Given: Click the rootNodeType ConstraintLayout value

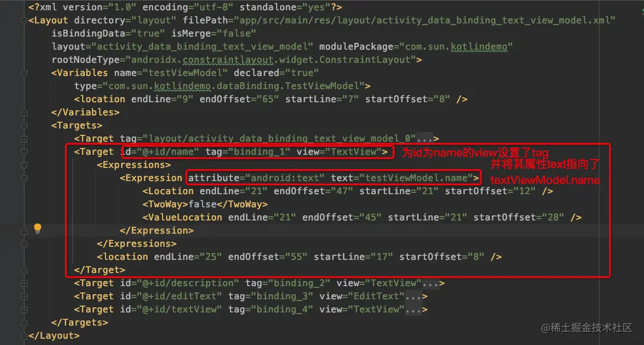Looking at the screenshot, I should [271, 59].
